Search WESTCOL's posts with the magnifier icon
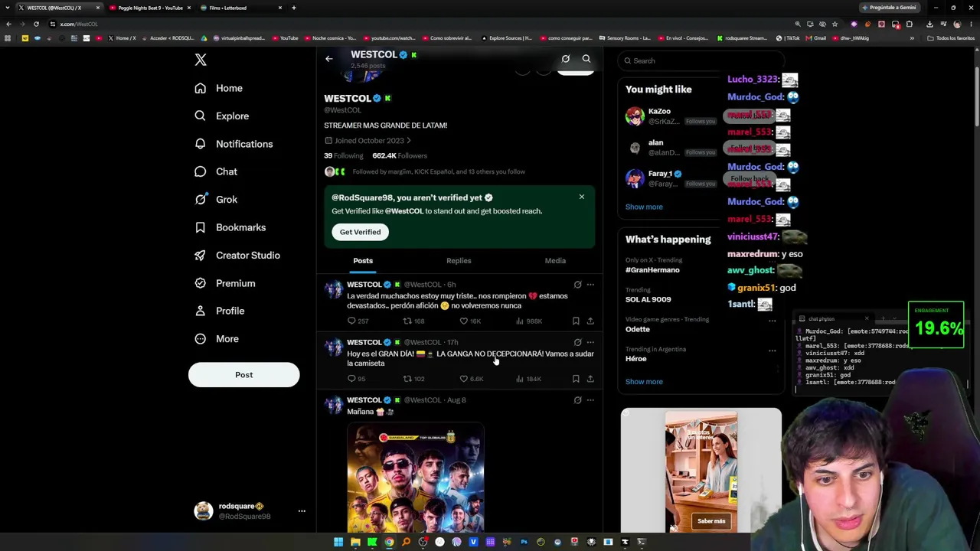The width and height of the screenshot is (980, 551). (586, 59)
